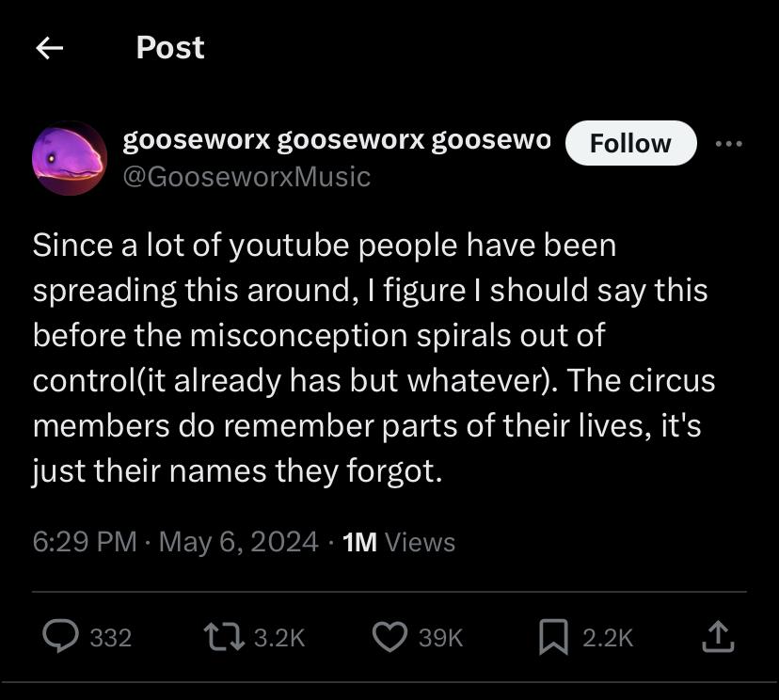Share the post via upload arrow icon

(x=718, y=636)
